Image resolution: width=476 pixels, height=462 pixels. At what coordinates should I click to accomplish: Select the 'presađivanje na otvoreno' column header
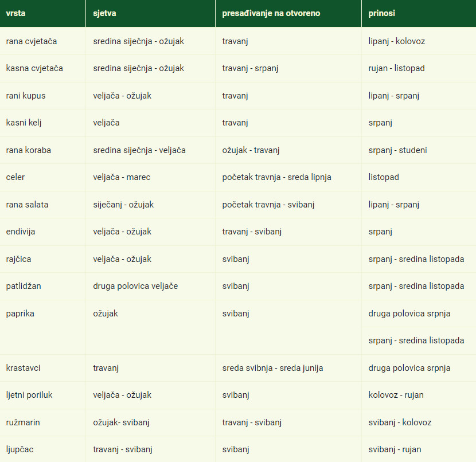click(271, 13)
